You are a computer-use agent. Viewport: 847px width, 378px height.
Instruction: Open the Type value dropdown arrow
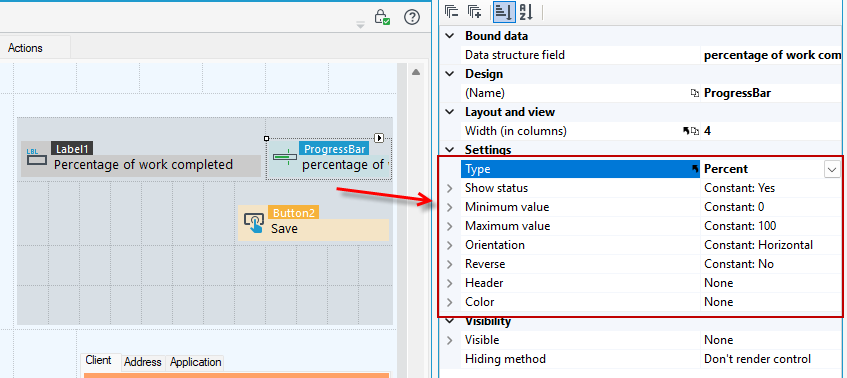pos(832,170)
